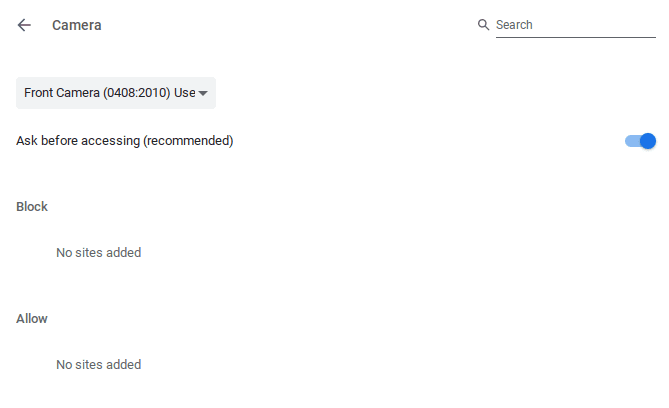The height and width of the screenshot is (408, 669).
Task: Select the Block section heading
Action: point(32,207)
